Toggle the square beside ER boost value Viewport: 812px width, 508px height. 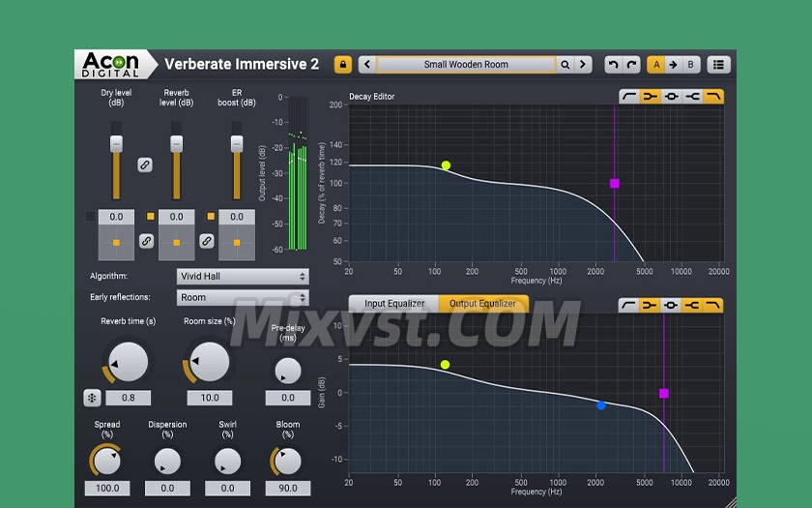click(x=211, y=216)
